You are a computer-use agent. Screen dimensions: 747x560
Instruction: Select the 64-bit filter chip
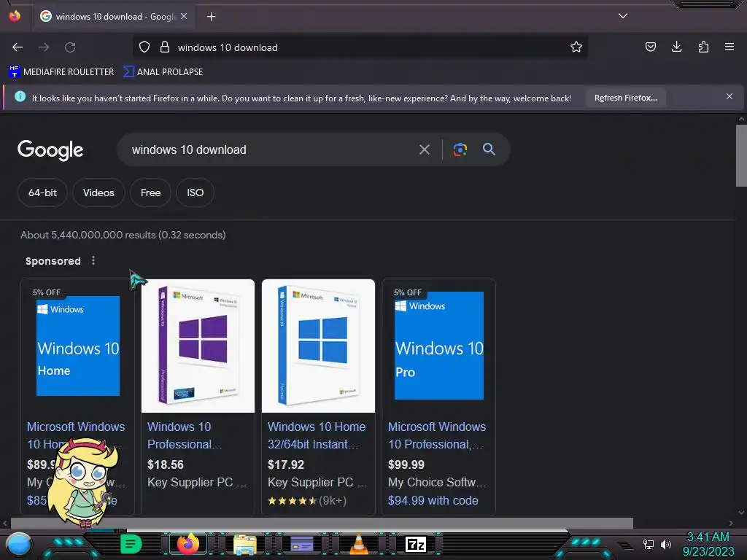pos(42,192)
